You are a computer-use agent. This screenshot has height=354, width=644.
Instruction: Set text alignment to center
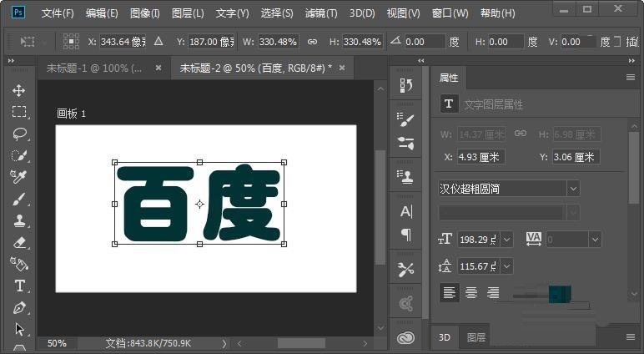(x=471, y=292)
